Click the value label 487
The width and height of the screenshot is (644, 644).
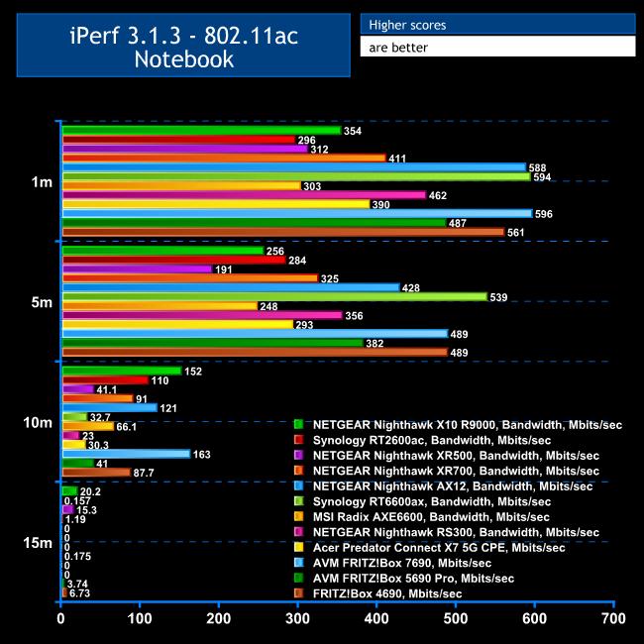[x=458, y=224]
